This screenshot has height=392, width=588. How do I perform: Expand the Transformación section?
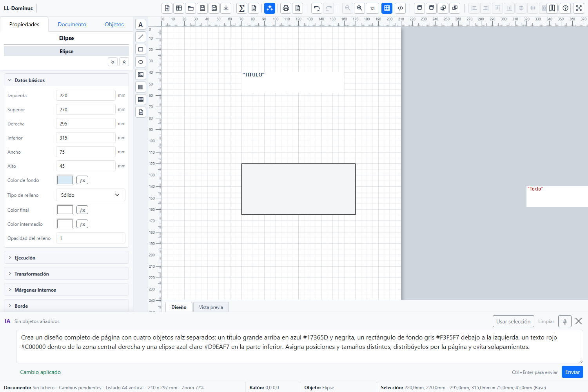tap(66, 274)
